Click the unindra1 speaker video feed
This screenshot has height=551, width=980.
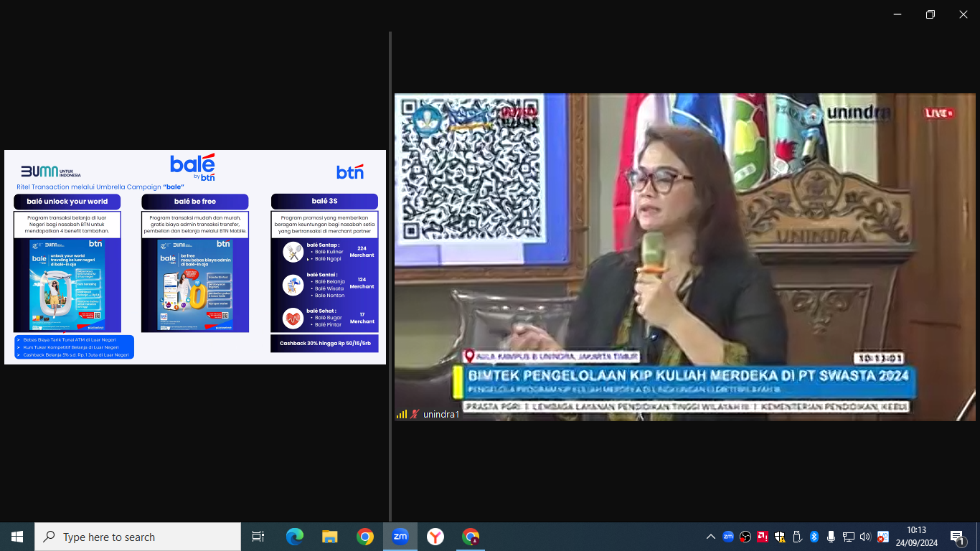click(684, 257)
